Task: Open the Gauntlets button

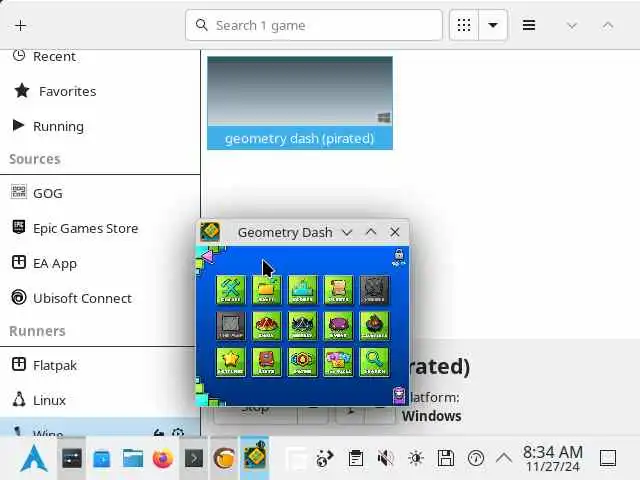Action: pyautogui.click(x=374, y=325)
